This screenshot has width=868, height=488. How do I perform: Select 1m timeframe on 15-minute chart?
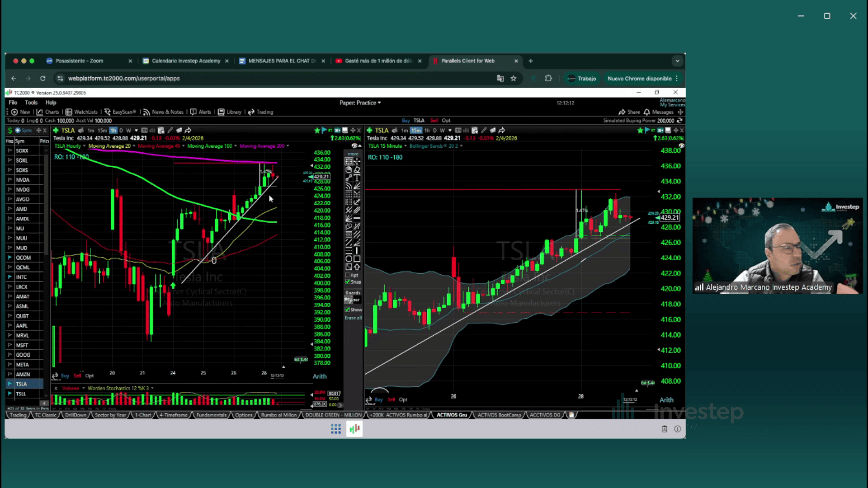pyautogui.click(x=404, y=130)
